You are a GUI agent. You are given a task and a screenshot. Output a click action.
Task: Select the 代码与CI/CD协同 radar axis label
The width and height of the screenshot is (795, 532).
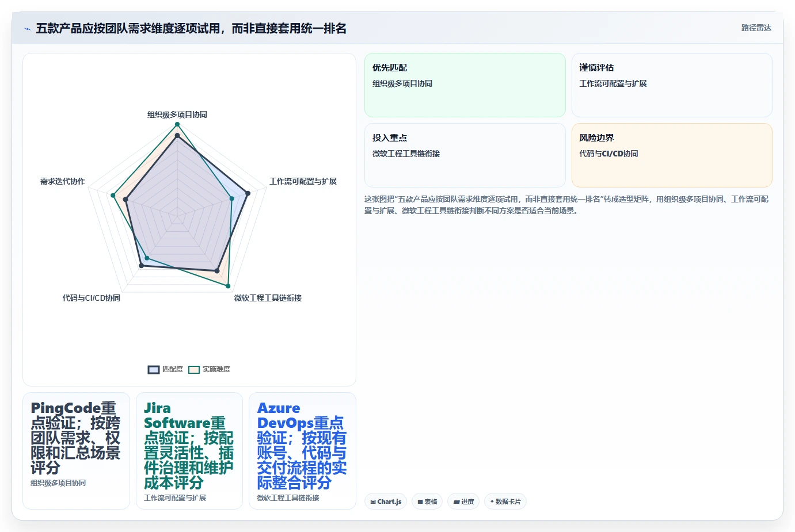pos(92,298)
